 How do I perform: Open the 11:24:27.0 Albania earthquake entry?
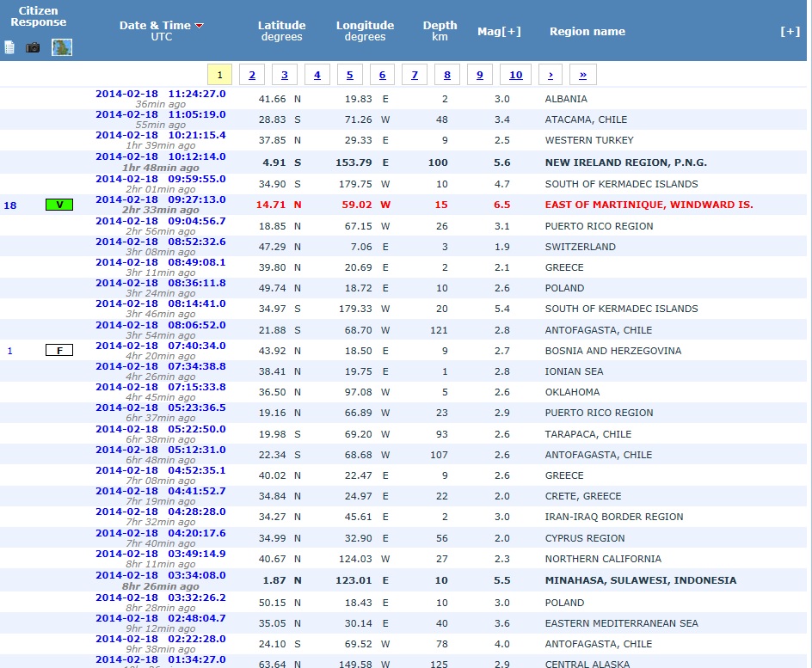(161, 94)
